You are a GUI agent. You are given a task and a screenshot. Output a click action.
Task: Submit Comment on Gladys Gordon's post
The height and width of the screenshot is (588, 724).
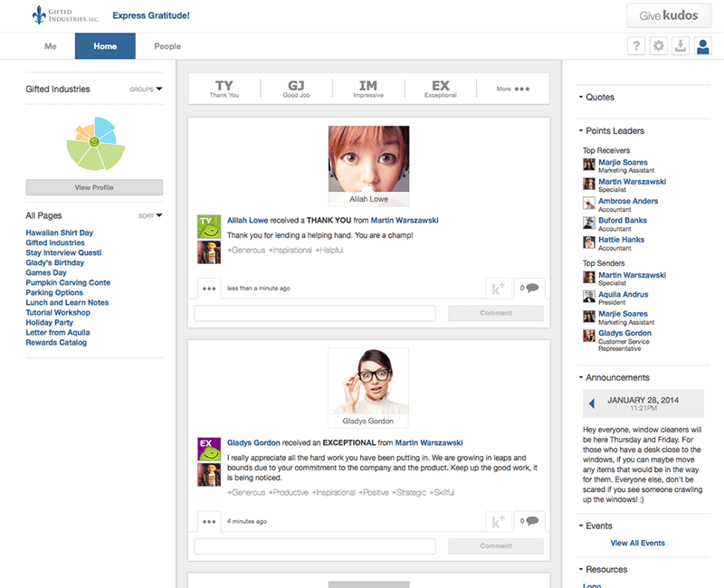(496, 546)
